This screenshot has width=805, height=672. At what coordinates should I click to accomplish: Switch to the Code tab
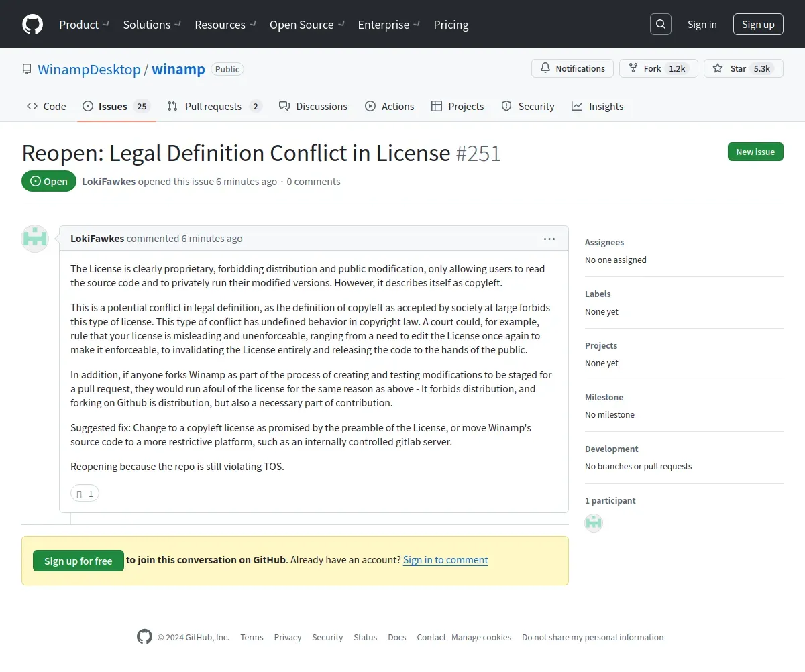tap(46, 106)
